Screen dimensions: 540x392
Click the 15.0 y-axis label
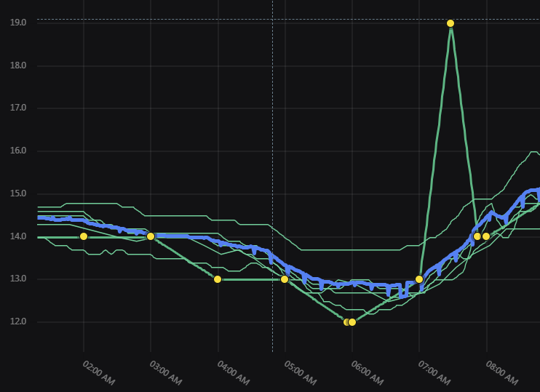(18, 193)
